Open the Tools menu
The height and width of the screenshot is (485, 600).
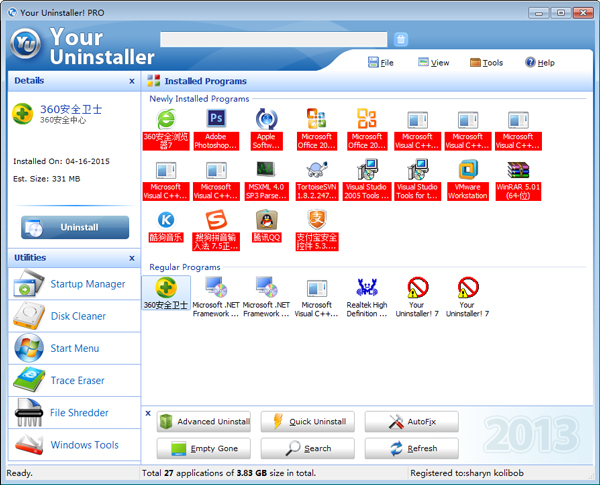486,62
